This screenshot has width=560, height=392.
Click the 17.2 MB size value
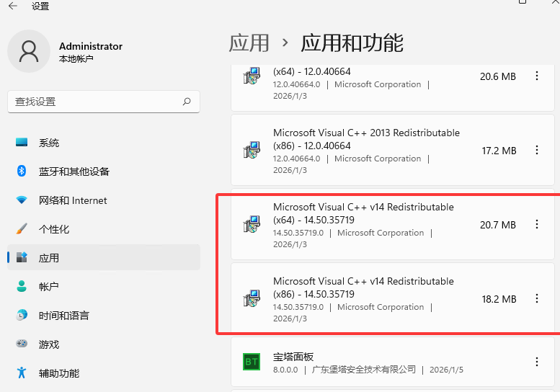(x=499, y=151)
